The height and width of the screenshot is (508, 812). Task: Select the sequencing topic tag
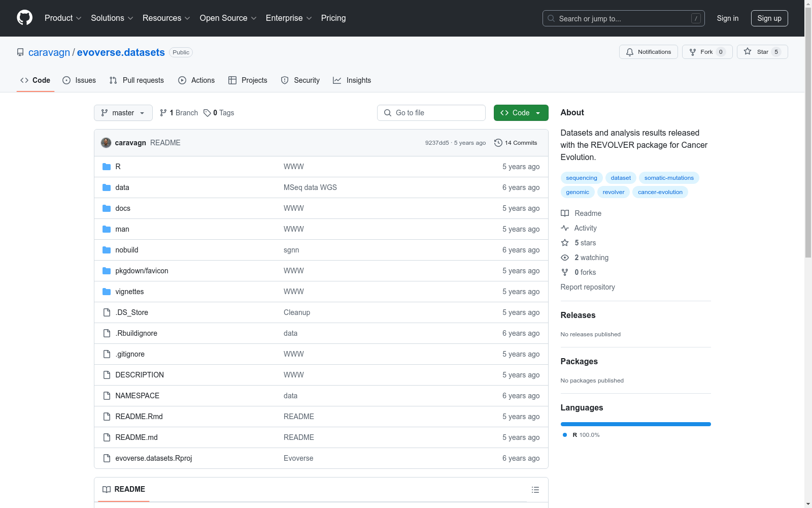tap(582, 178)
